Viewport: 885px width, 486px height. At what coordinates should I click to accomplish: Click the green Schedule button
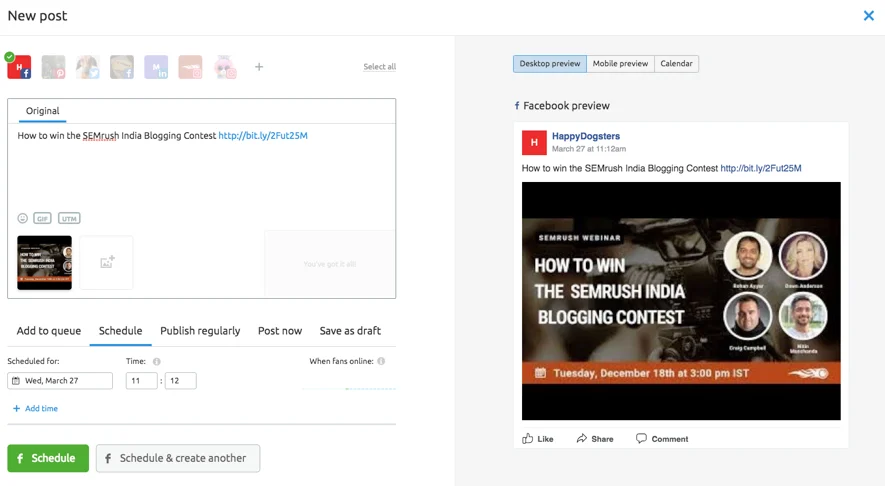(48, 458)
